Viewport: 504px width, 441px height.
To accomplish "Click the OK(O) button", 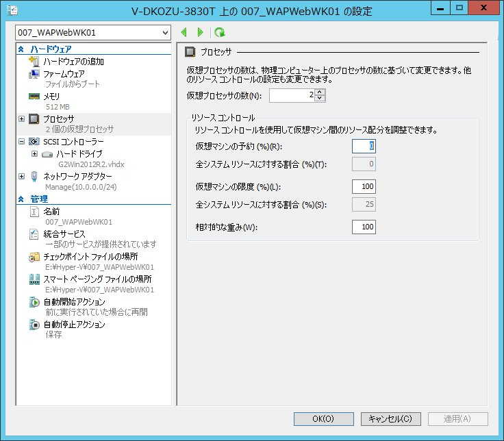I will pyautogui.click(x=324, y=419).
